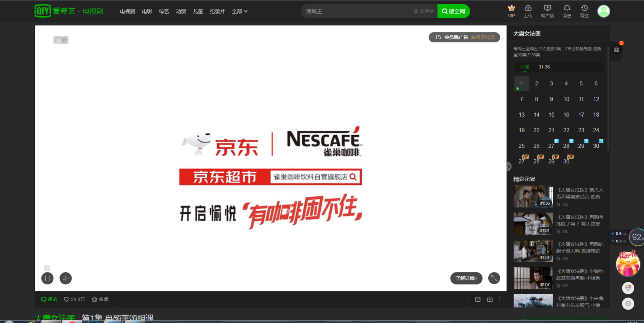Pause the playing advertisement

47,278
